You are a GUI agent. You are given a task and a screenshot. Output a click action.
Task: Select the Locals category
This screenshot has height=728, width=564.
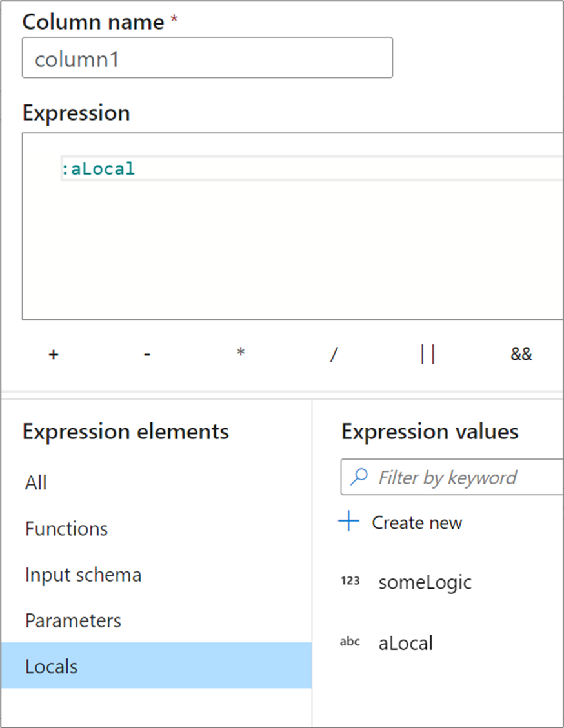52,666
